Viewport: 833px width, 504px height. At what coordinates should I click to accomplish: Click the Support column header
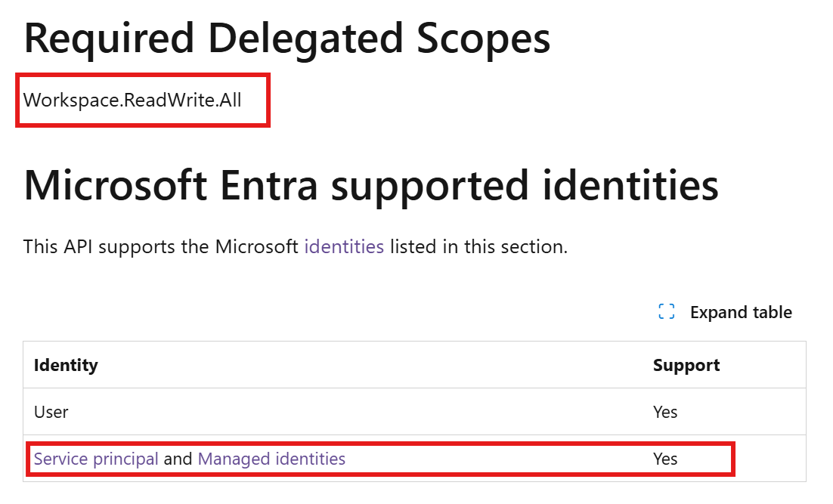click(x=686, y=366)
